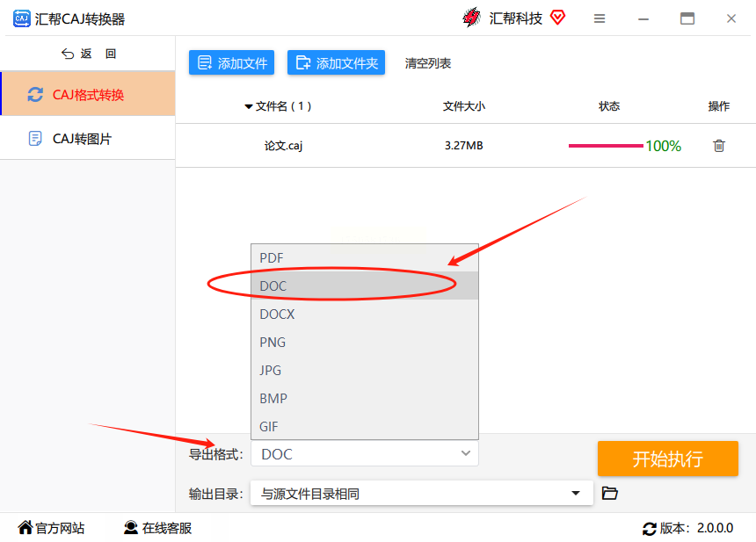Screen dimensions: 756x542
Task: Click the 汇帮科技 brand logo icon
Action: click(x=471, y=18)
